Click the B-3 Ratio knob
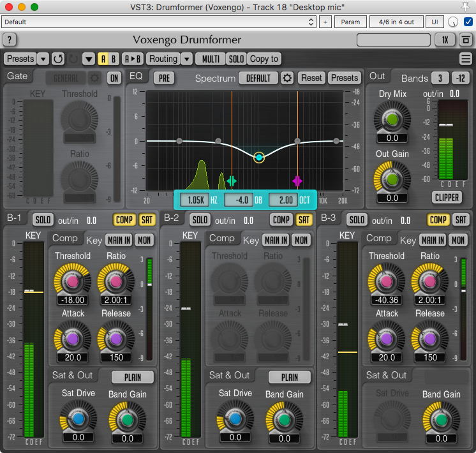This screenshot has width=476, height=453. tap(430, 281)
